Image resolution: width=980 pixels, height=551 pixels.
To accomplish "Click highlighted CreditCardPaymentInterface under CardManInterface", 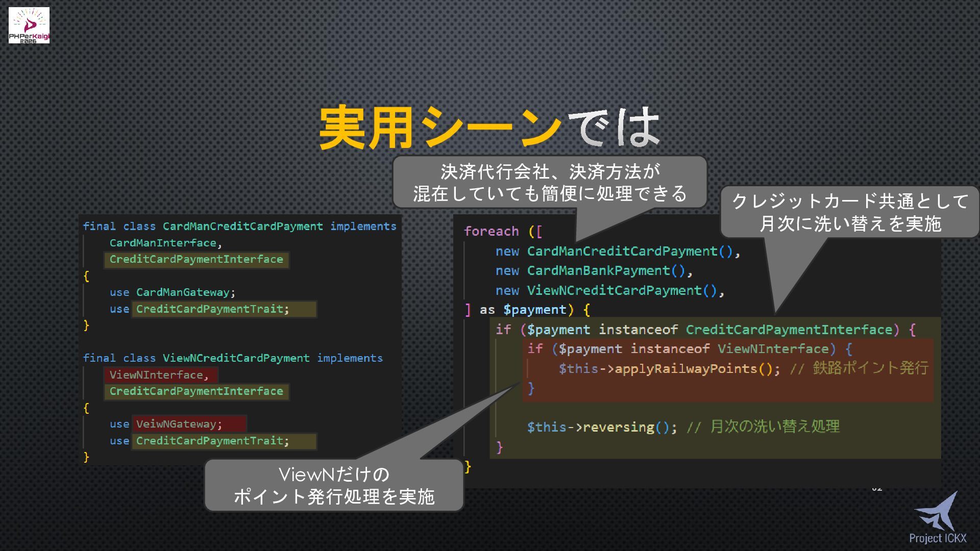I will click(x=197, y=260).
